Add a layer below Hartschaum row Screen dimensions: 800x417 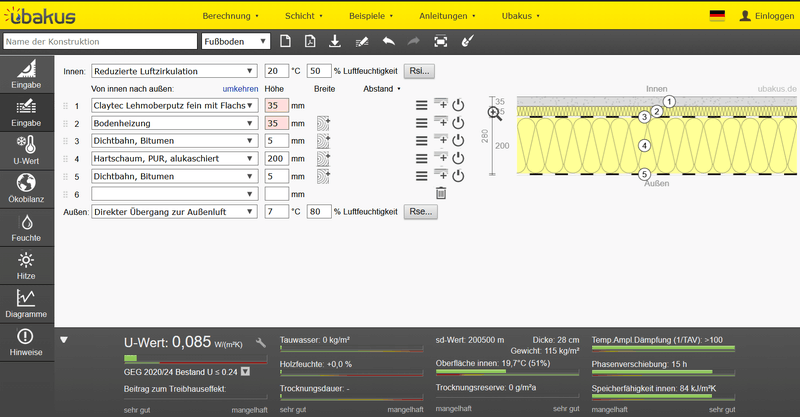pos(441,158)
